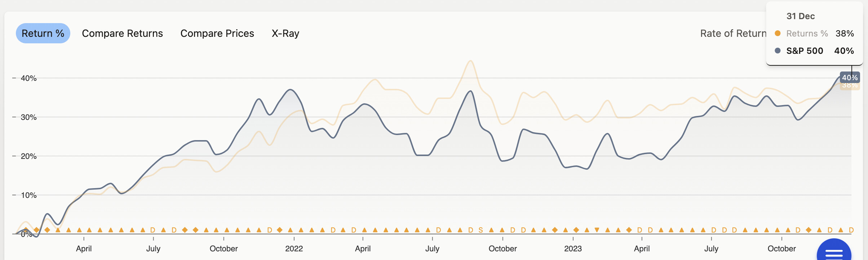Click the final D dividend marker
Viewport: 868px width, 260px height.
pyautogui.click(x=851, y=230)
